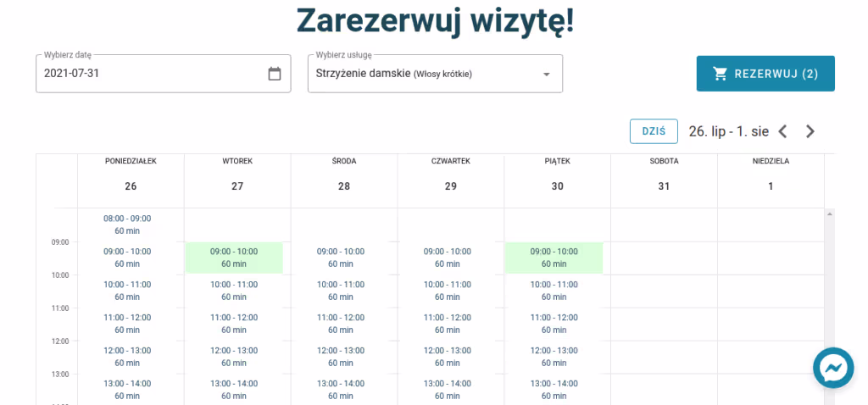Image resolution: width=868 pixels, height=405 pixels.
Task: Click the Zarezerwuj wizytę! heading
Action: click(435, 20)
